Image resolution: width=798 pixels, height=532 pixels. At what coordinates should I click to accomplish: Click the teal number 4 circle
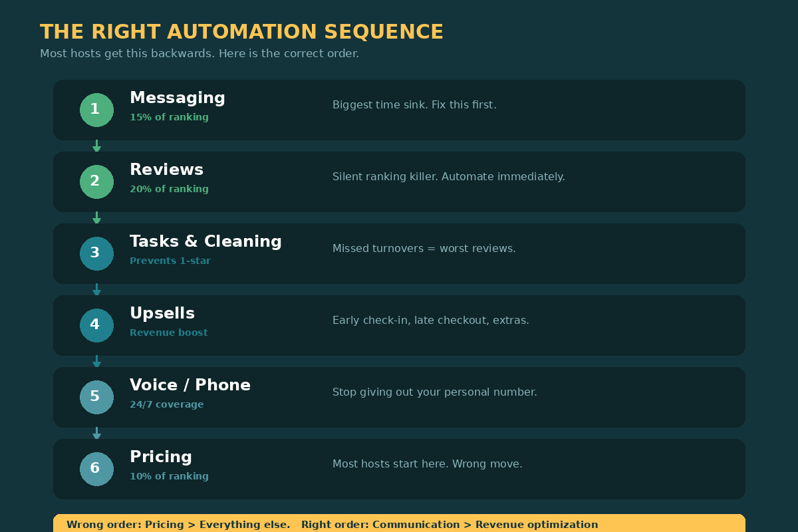point(96,325)
